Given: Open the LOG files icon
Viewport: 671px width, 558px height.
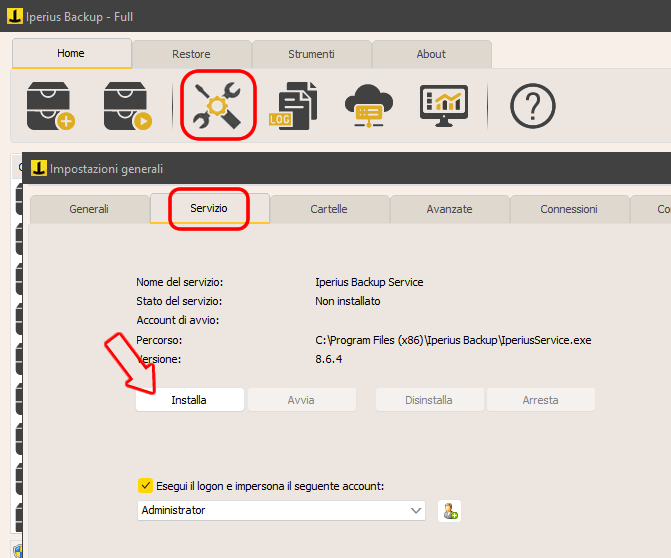Looking at the screenshot, I should click(293, 106).
